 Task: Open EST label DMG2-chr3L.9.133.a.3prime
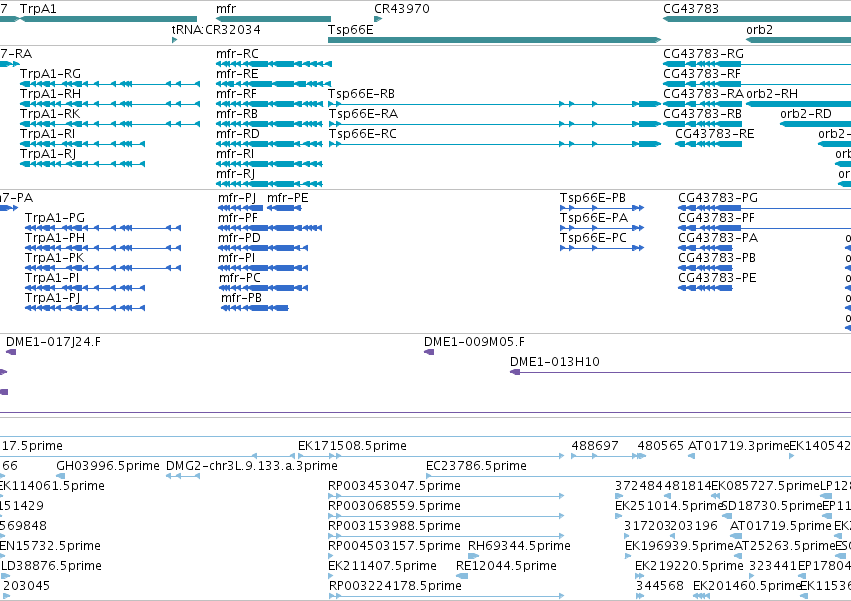coord(252,466)
